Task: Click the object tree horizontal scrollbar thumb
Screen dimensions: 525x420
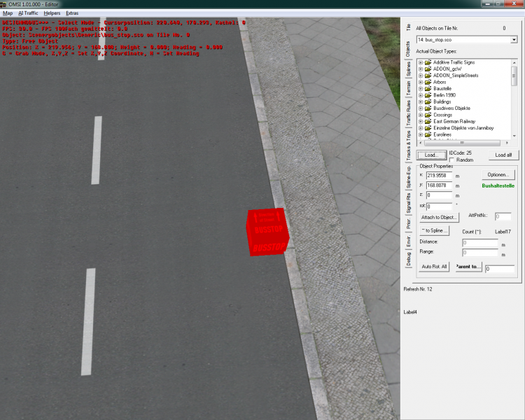Action: [x=462, y=143]
